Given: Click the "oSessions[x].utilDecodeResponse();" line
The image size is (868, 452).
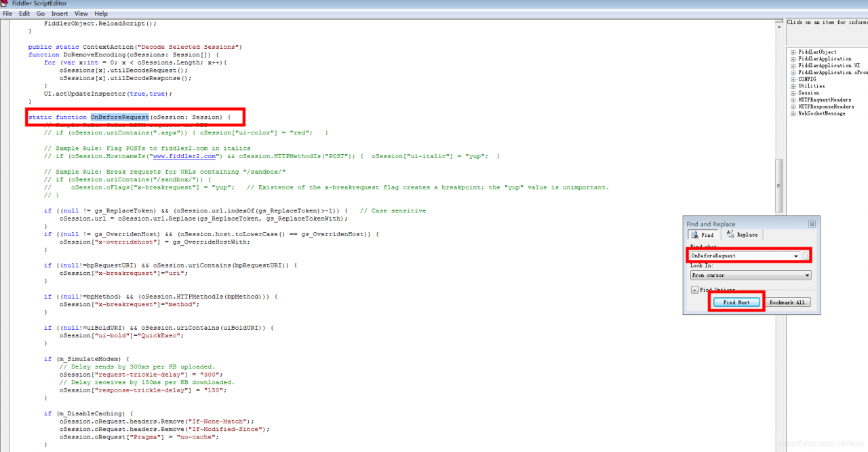Looking at the screenshot, I should (125, 78).
